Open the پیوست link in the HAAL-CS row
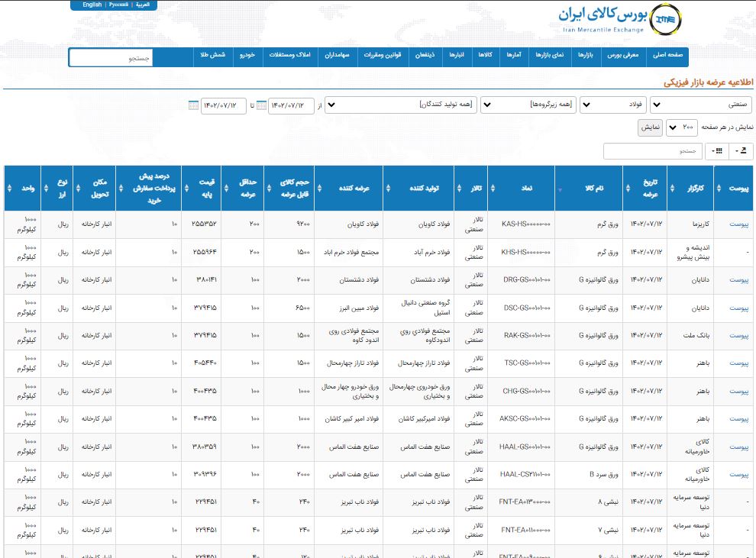Image resolution: width=756 pixels, height=558 pixels. [x=738, y=475]
